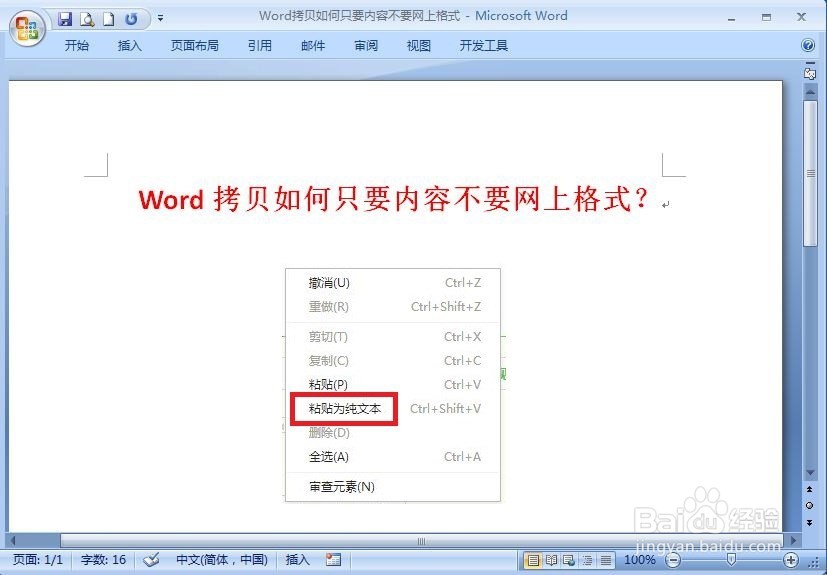Click the zoom slider handle
The width and height of the screenshot is (827, 575).
[x=731, y=559]
